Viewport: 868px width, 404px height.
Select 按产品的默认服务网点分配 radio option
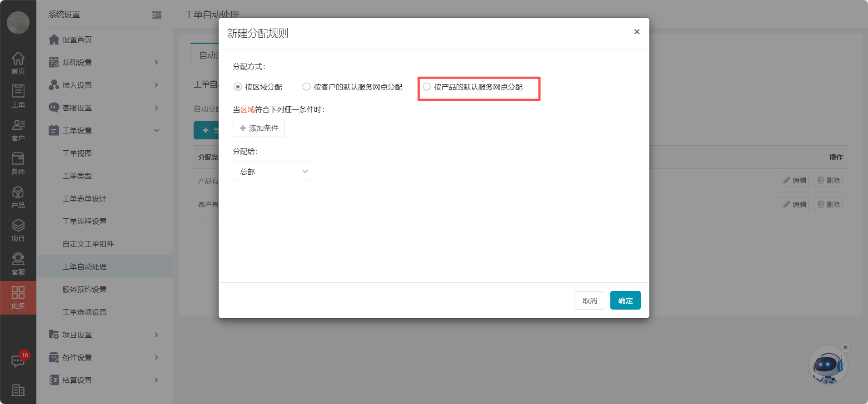(427, 87)
